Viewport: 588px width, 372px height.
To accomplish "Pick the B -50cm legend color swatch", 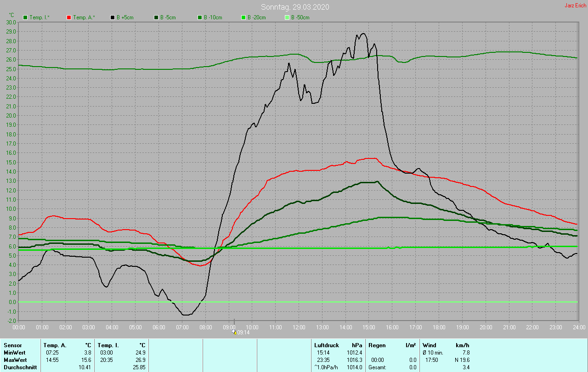I will [x=287, y=17].
